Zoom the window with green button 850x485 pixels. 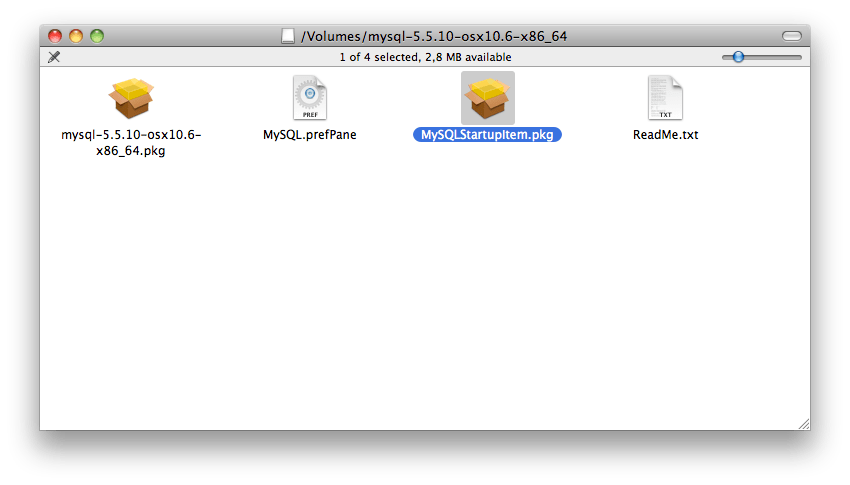[x=97, y=36]
